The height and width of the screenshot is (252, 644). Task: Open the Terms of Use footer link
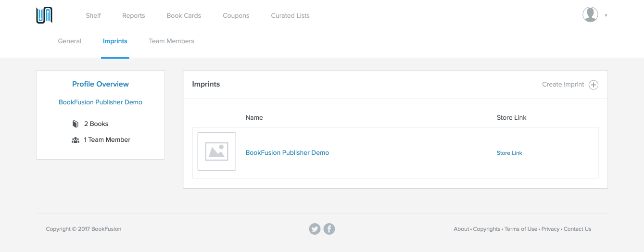coord(520,229)
